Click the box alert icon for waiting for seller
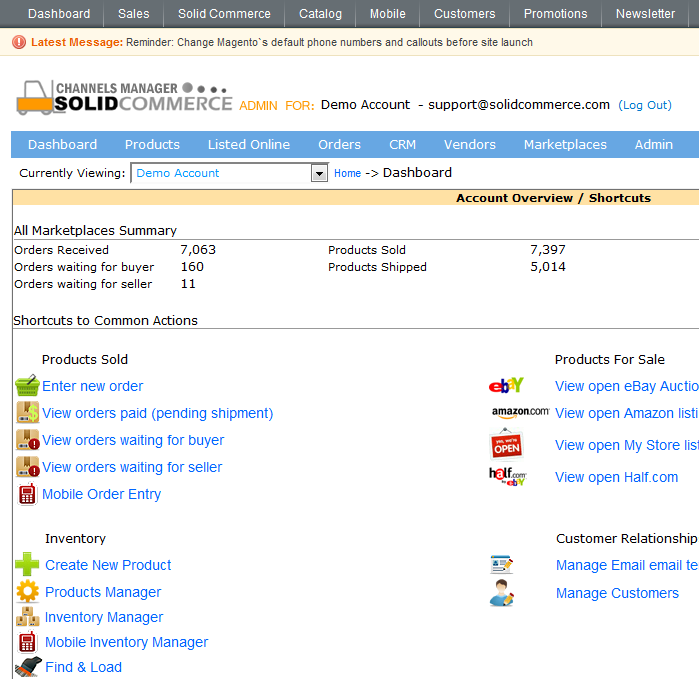This screenshot has width=699, height=679. pyautogui.click(x=28, y=466)
